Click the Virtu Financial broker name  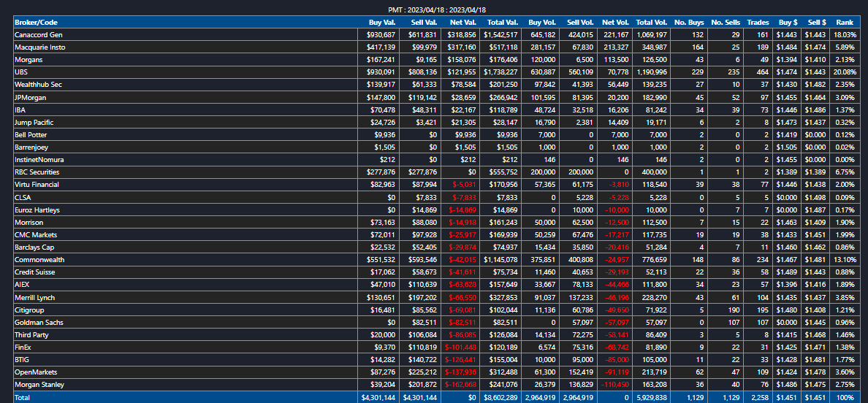pyautogui.click(x=37, y=185)
